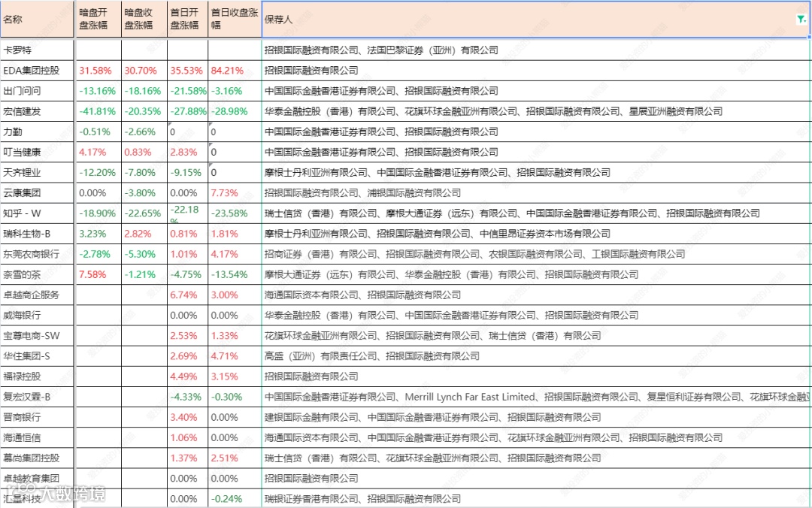Click the -28.98% cell for 宏信建发

point(235,111)
